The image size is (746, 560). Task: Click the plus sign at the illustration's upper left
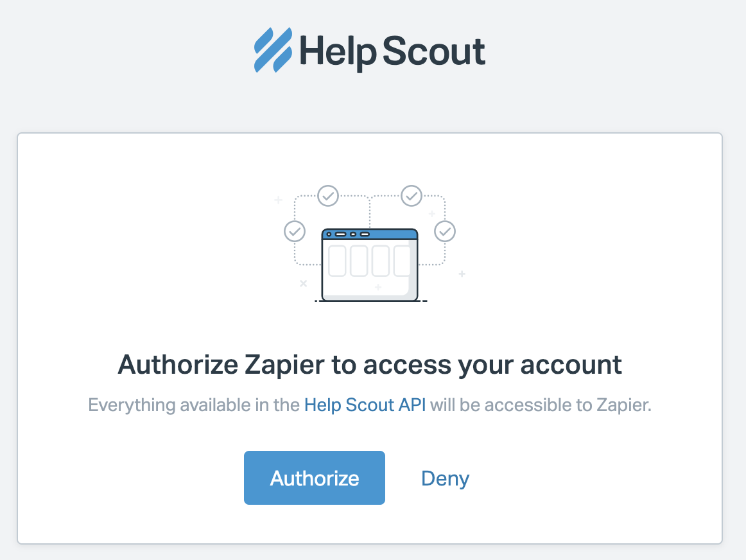pos(279,200)
